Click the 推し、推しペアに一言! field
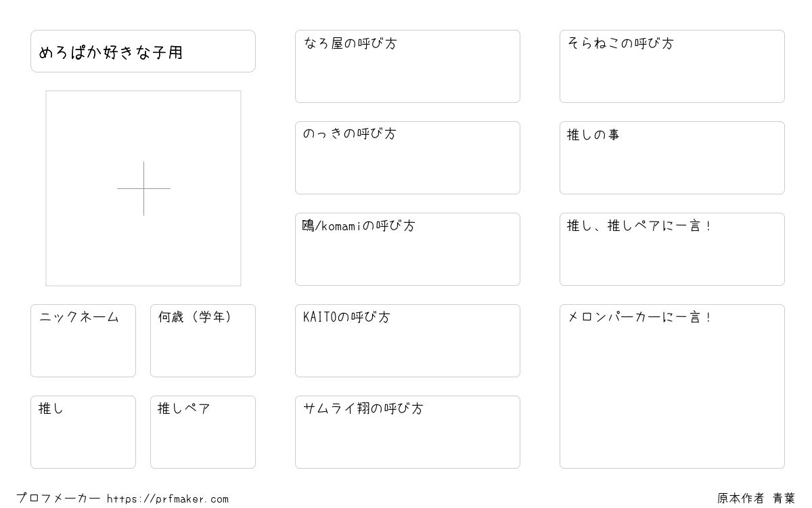The height and width of the screenshot is (508, 812). point(672,249)
